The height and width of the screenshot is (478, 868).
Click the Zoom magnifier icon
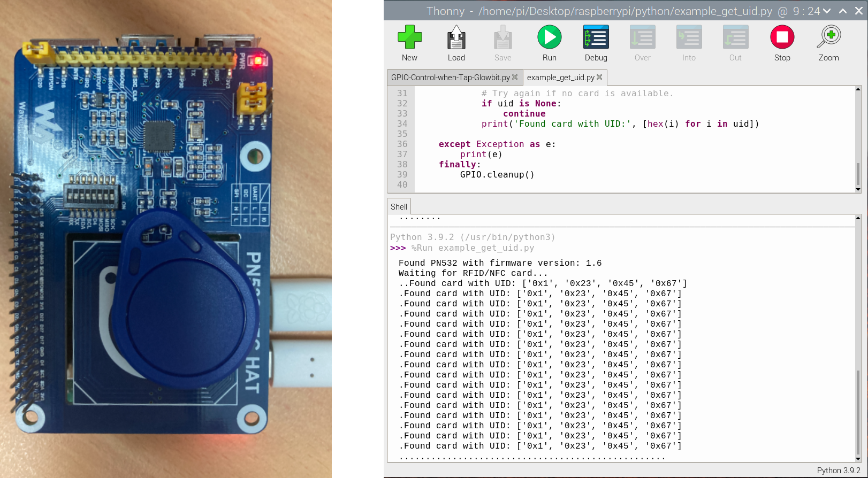[828, 43]
